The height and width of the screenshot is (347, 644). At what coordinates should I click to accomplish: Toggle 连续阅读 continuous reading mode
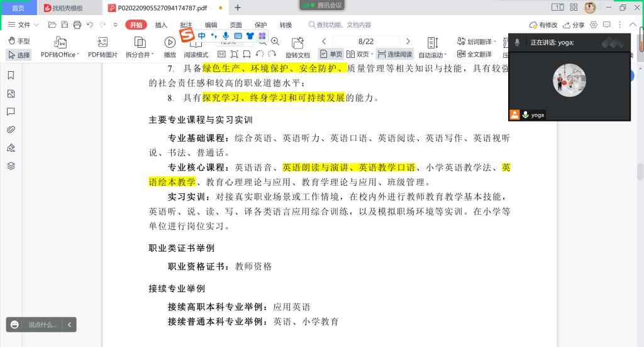395,55
